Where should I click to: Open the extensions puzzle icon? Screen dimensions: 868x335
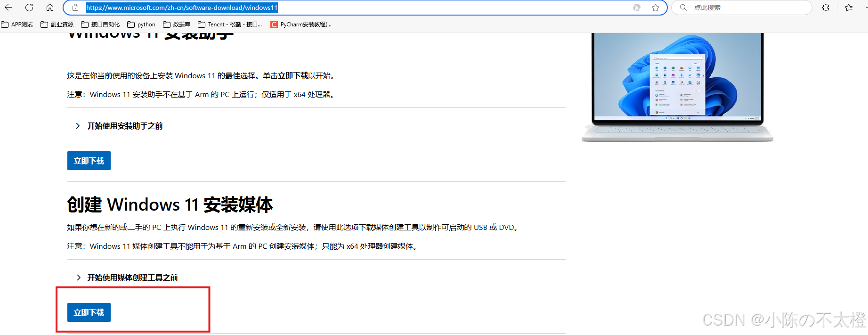(826, 8)
